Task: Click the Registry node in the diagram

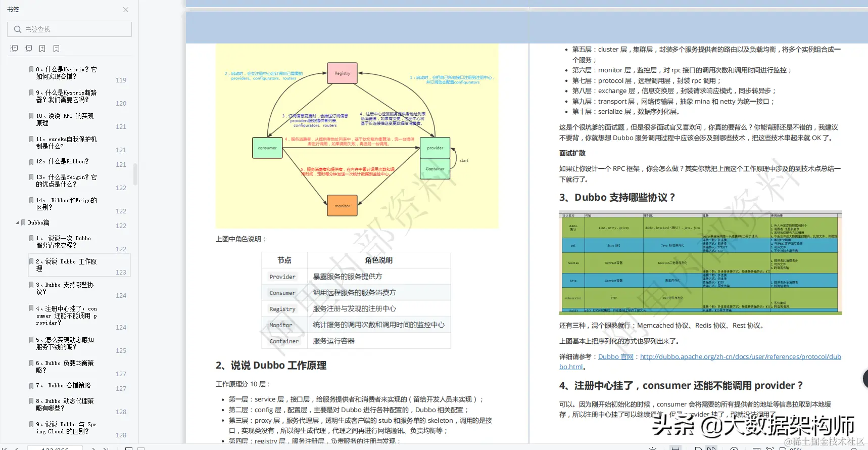Action: (342, 73)
